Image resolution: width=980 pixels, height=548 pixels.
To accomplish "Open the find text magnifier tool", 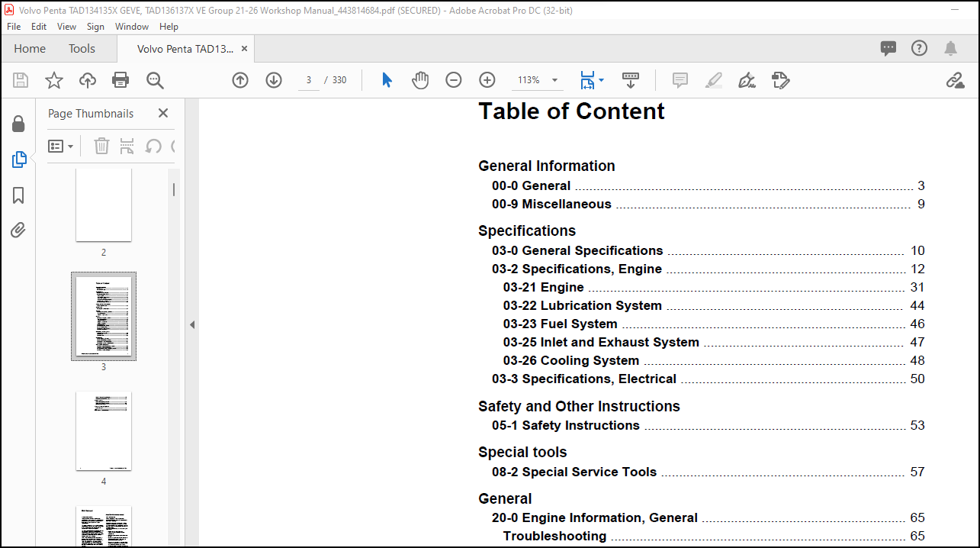I will (155, 80).
